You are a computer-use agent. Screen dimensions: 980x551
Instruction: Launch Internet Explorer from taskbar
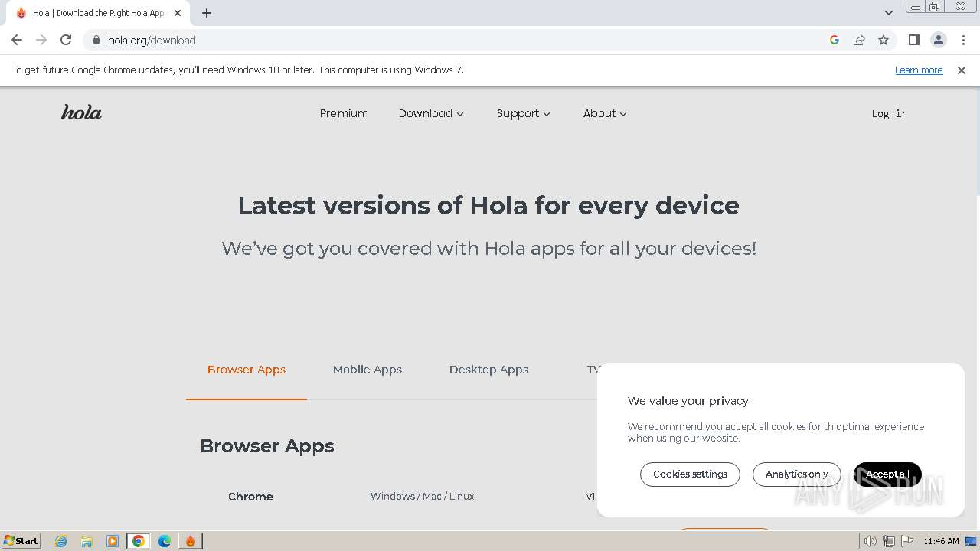click(x=60, y=541)
